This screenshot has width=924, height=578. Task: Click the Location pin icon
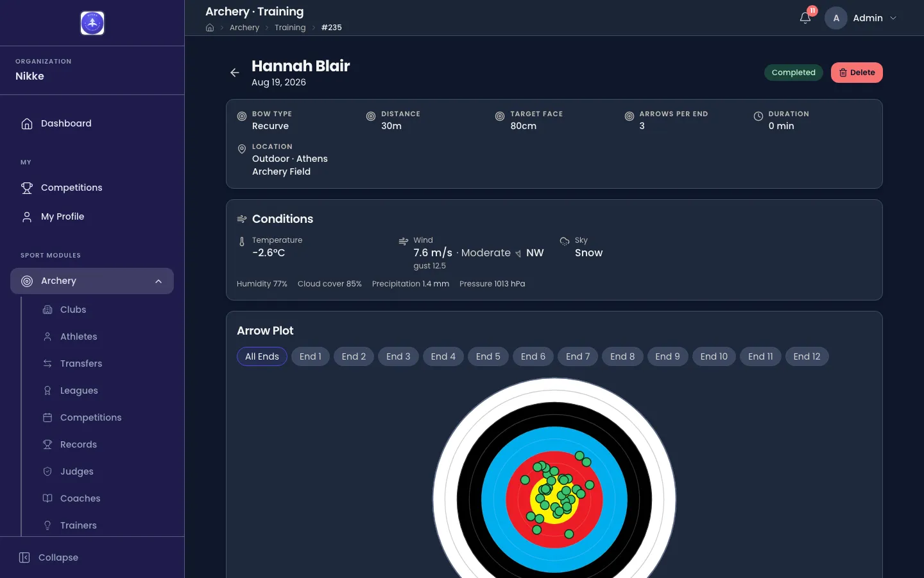click(242, 149)
